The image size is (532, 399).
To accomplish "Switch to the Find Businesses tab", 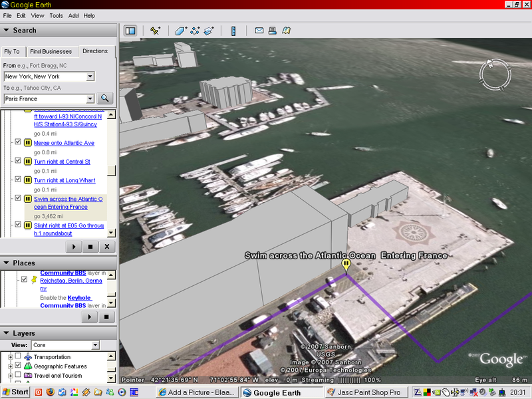I will [51, 51].
